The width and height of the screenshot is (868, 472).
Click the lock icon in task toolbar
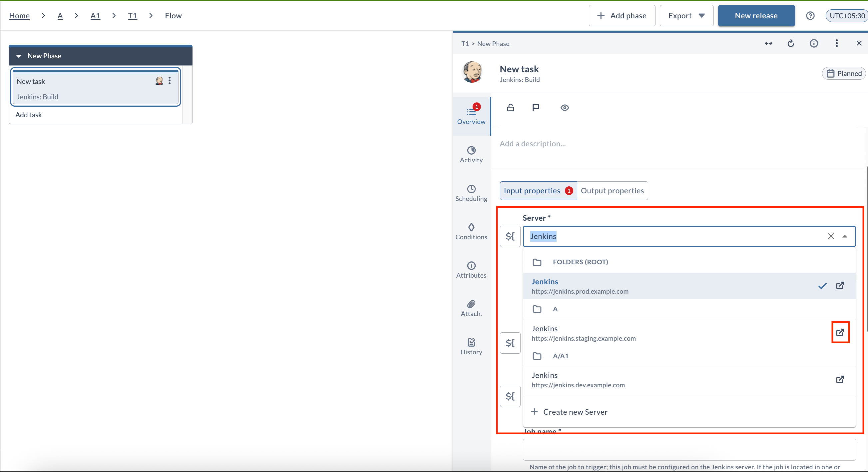511,108
